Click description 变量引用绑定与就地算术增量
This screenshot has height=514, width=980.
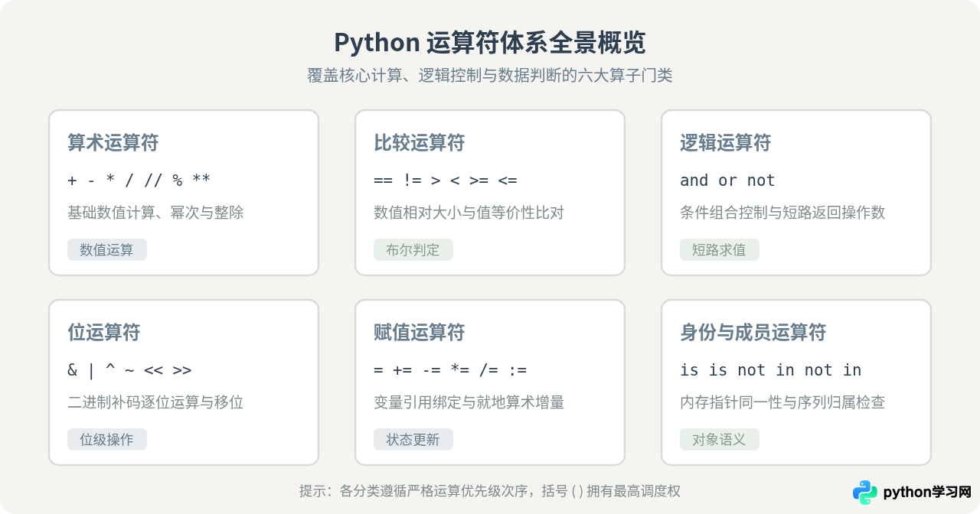point(469,402)
